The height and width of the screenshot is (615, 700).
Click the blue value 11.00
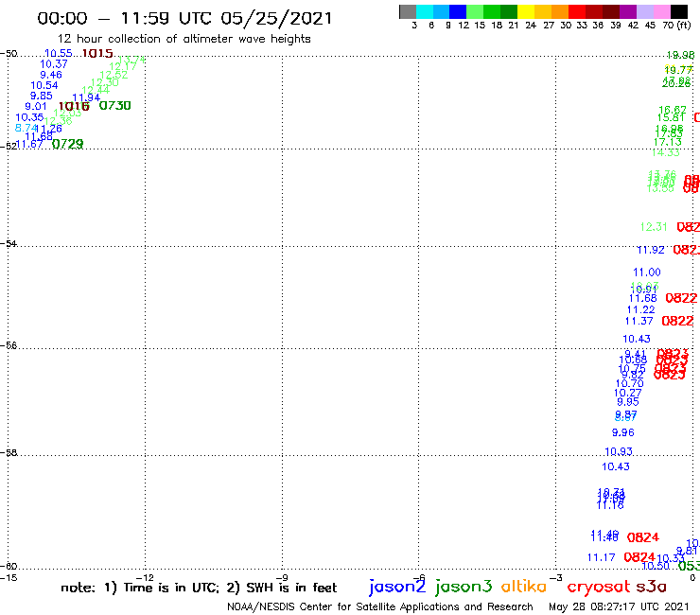coord(647,272)
